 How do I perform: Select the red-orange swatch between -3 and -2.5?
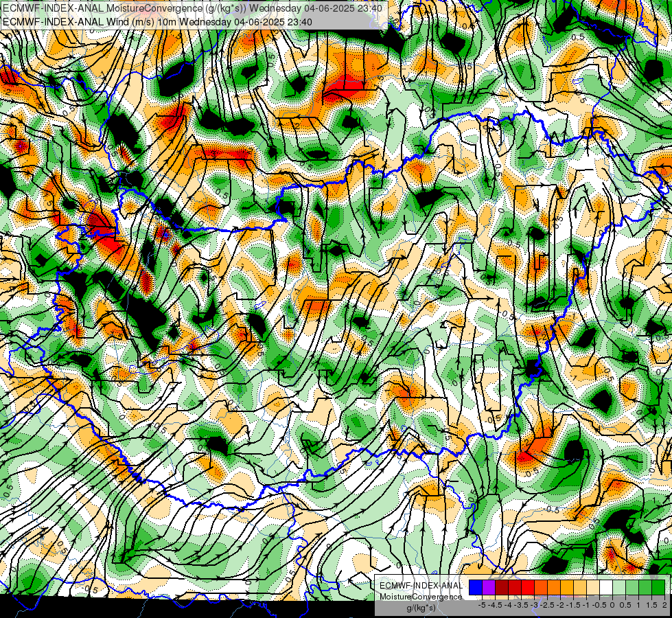click(x=541, y=588)
